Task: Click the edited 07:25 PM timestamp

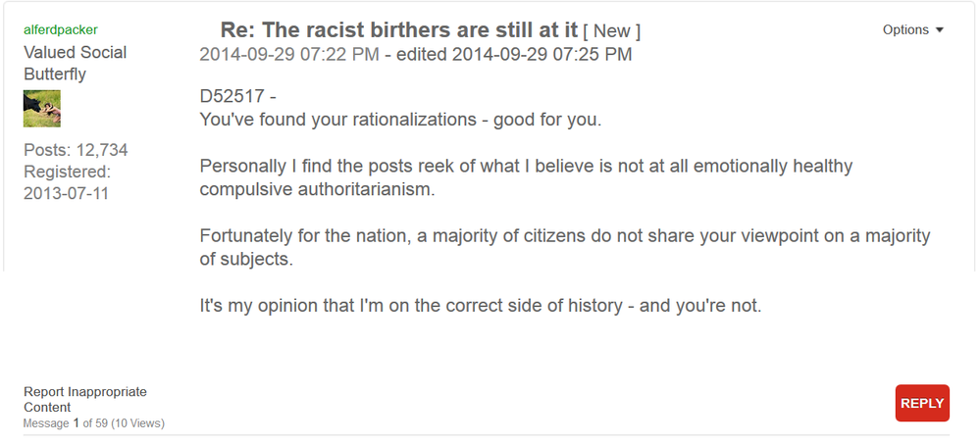Action: coord(542,54)
